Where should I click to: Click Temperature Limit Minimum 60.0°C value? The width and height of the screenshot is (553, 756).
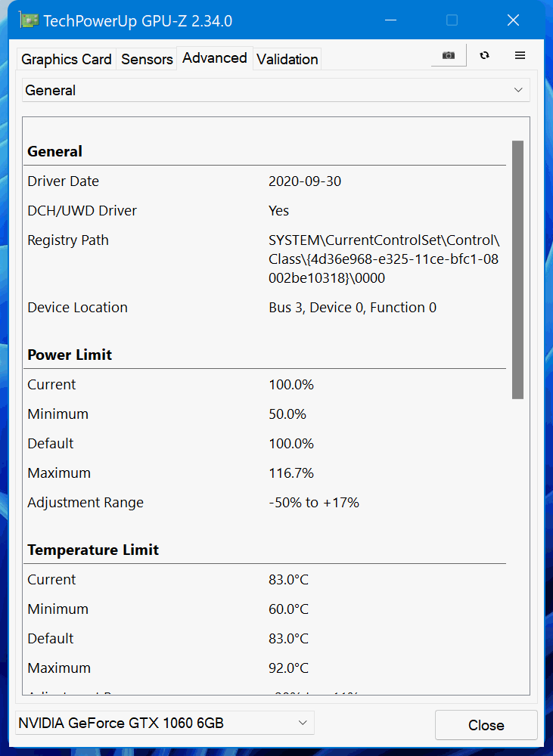click(x=288, y=609)
